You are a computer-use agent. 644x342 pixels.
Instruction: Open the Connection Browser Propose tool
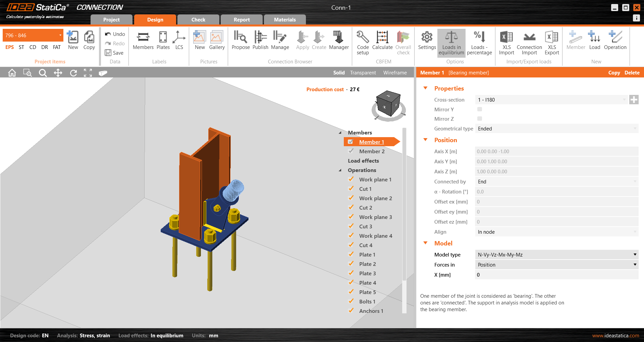pyautogui.click(x=240, y=40)
